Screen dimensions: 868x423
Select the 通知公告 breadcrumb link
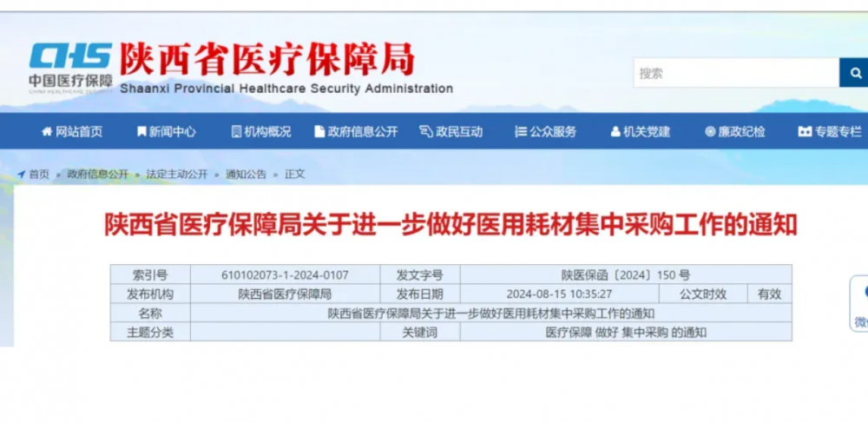point(246,174)
